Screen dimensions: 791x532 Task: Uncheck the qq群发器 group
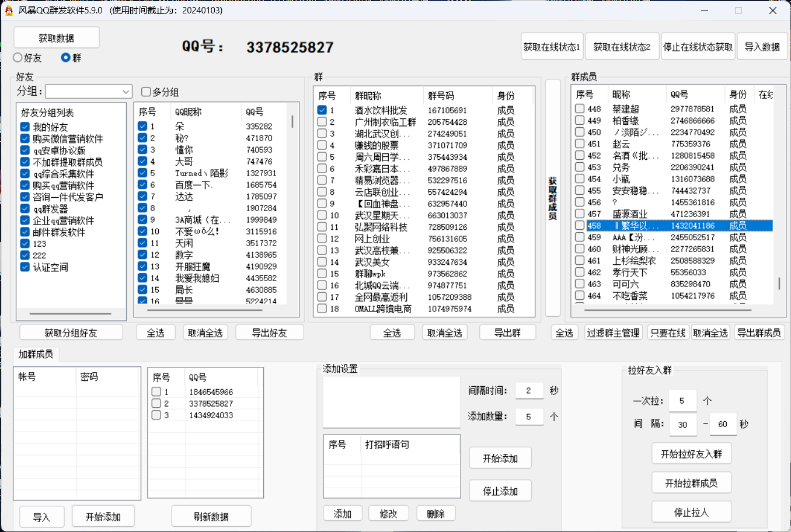(25, 208)
